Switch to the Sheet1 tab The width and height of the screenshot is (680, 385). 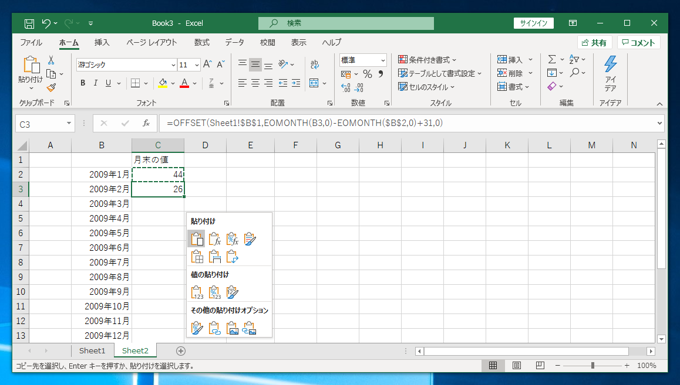point(92,351)
